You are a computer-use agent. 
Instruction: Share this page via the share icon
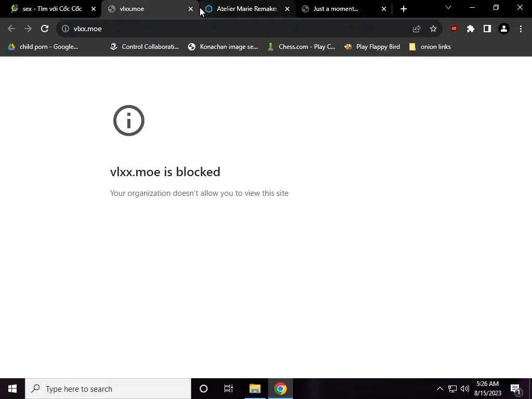pyautogui.click(x=417, y=29)
